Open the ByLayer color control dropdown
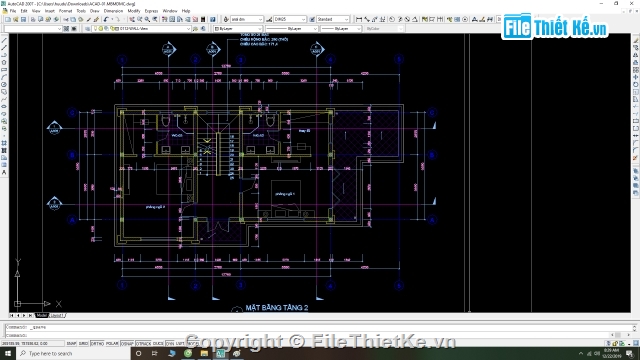This screenshot has height=360, width=640. (238, 29)
